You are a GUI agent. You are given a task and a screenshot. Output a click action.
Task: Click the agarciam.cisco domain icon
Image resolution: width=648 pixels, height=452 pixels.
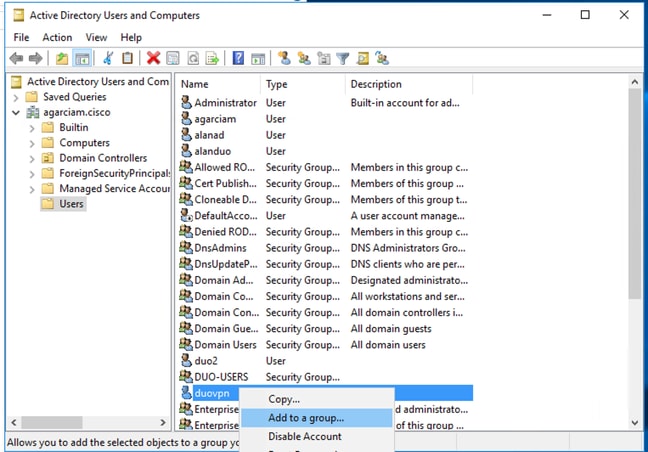[x=33, y=112]
